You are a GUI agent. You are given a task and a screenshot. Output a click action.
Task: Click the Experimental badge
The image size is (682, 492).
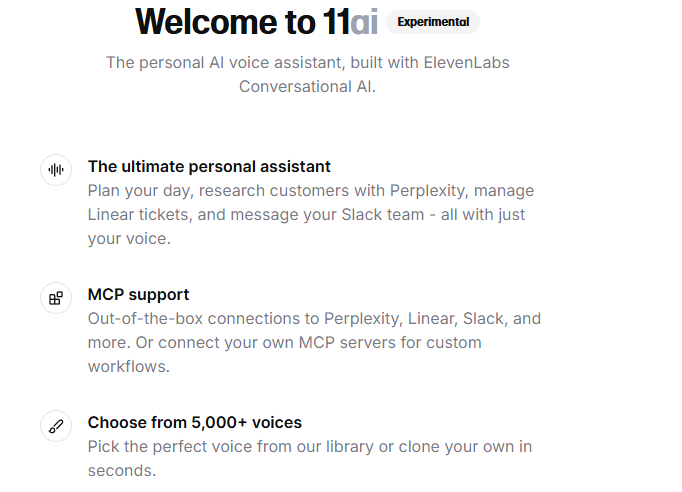433,22
